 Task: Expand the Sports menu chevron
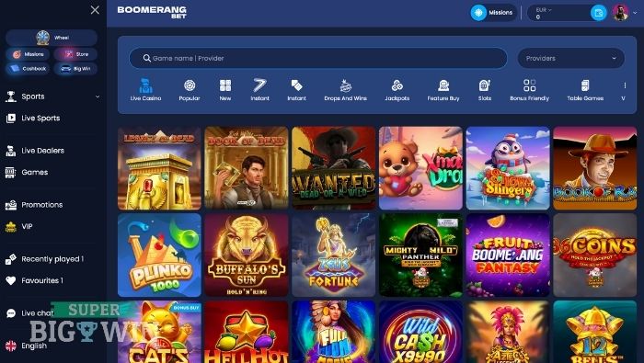[x=98, y=96]
